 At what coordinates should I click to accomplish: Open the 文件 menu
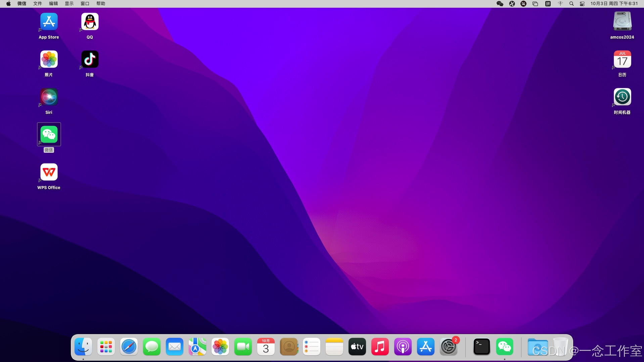[38, 4]
